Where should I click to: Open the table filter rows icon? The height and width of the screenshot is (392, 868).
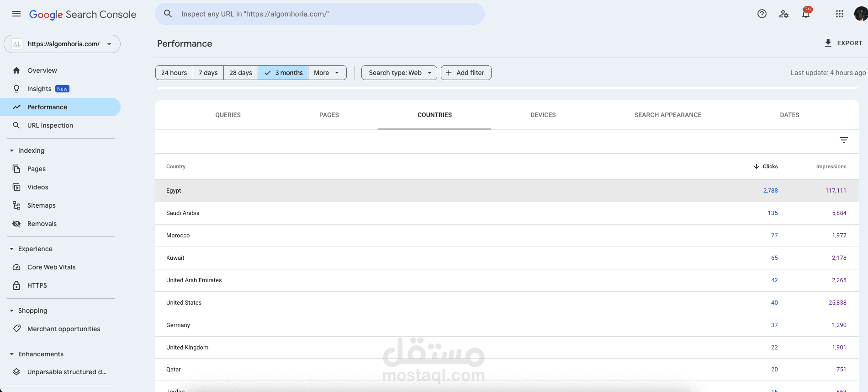[x=844, y=140]
